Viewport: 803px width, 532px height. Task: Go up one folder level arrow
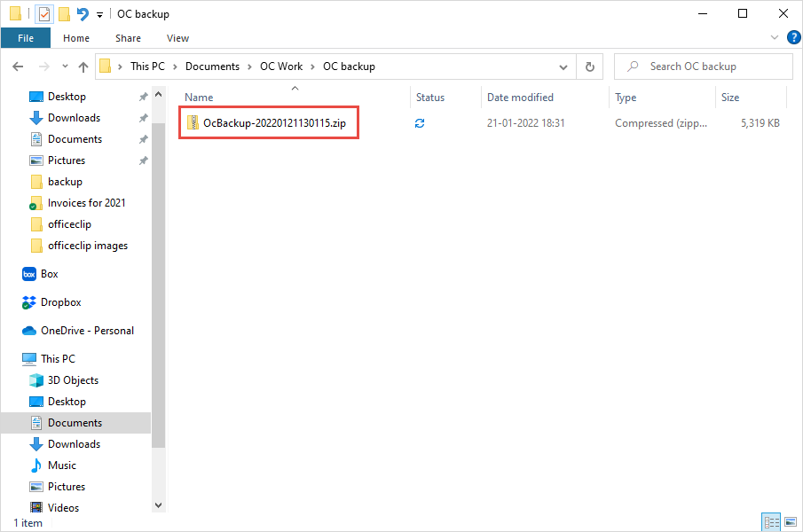(x=83, y=66)
